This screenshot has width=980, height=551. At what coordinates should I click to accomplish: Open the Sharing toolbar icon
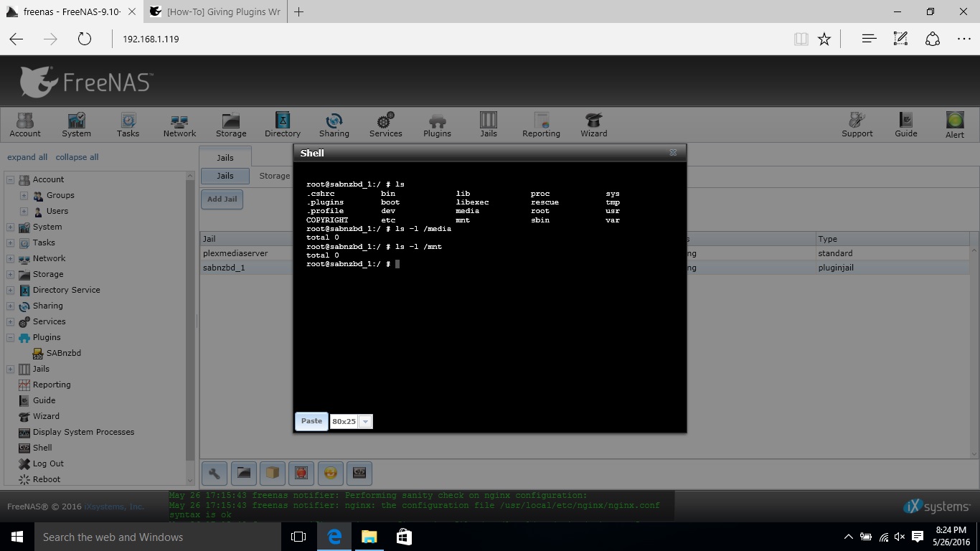coord(334,123)
